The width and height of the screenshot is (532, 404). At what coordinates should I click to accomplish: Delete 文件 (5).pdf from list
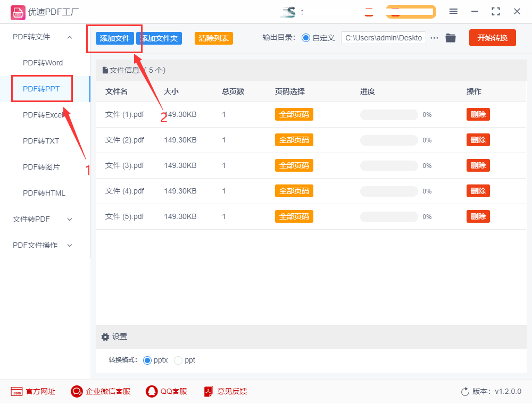coord(478,216)
